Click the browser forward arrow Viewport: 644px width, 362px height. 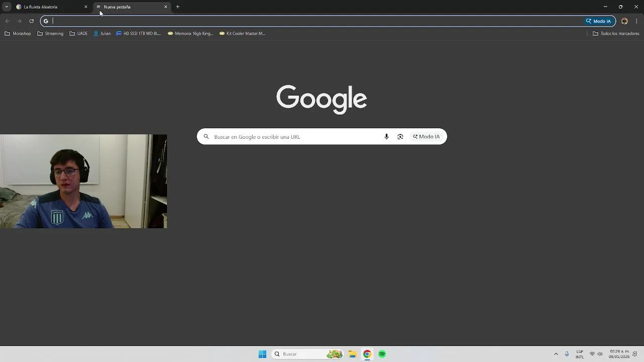pos(19,21)
